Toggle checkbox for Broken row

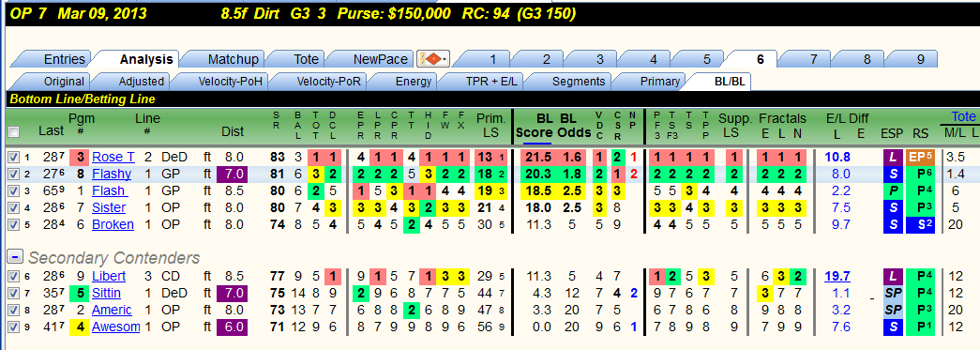[x=14, y=224]
